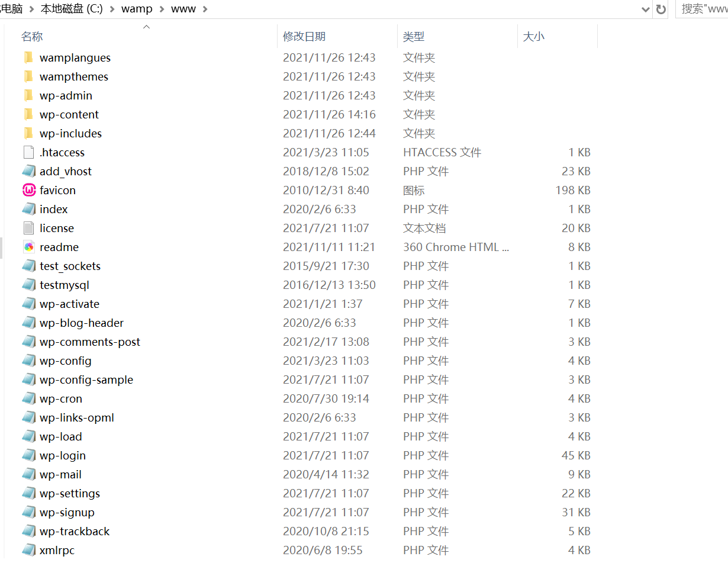
Task: Click the wp-login file name
Action: click(x=63, y=455)
